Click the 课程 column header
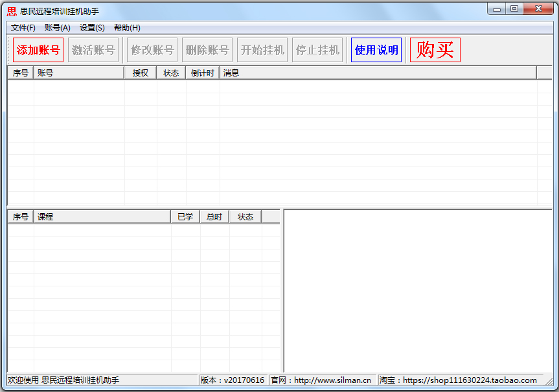The width and height of the screenshot is (559, 392). [102, 217]
